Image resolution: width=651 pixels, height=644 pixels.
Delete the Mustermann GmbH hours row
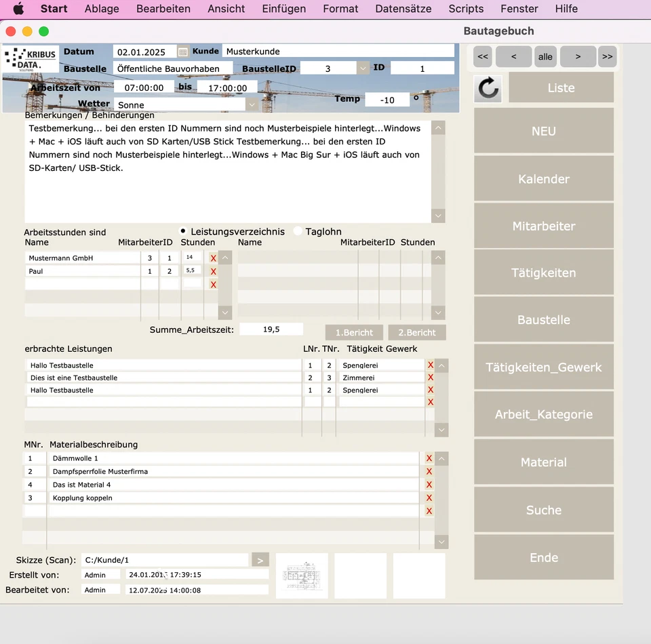click(214, 258)
